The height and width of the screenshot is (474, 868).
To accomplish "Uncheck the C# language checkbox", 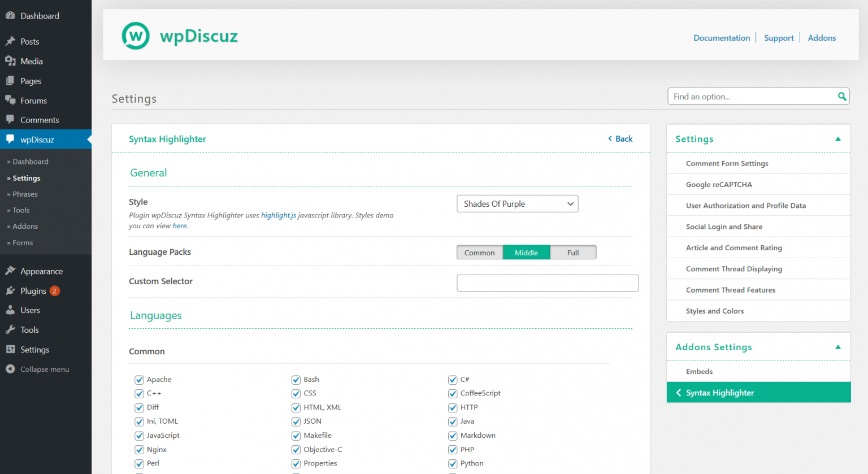I will coord(453,380).
